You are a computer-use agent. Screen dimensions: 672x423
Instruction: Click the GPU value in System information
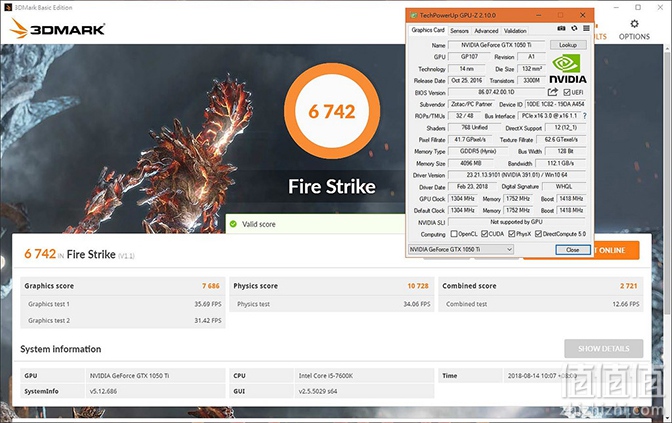(129, 375)
